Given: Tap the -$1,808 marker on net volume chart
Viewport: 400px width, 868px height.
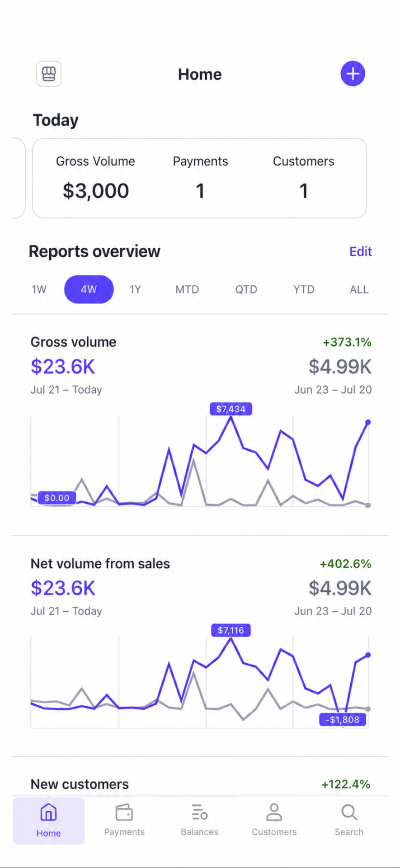Looking at the screenshot, I should pos(343,720).
